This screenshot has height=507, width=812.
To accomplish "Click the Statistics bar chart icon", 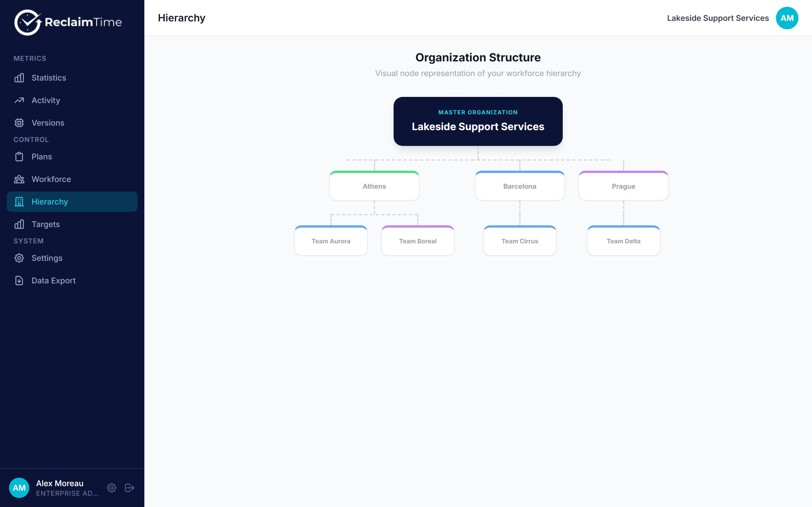I will tap(19, 78).
